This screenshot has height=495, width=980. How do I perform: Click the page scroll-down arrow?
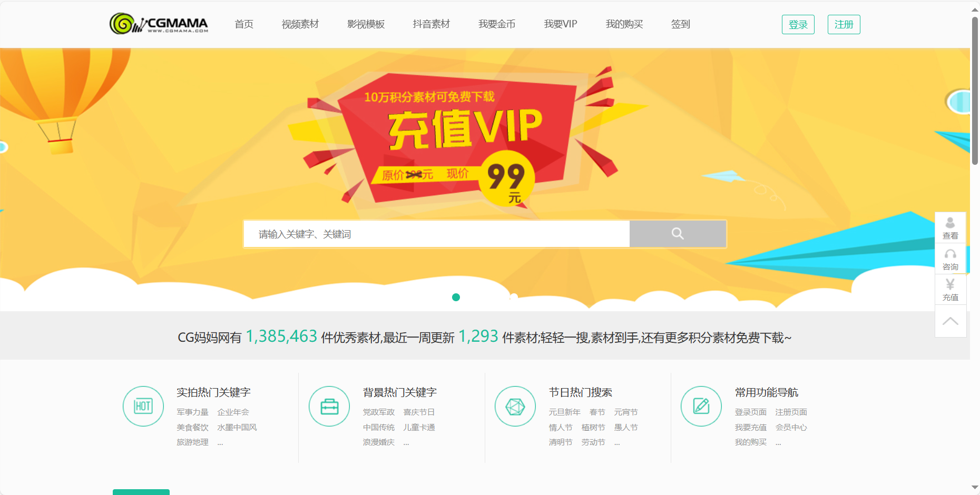pyautogui.click(x=975, y=488)
